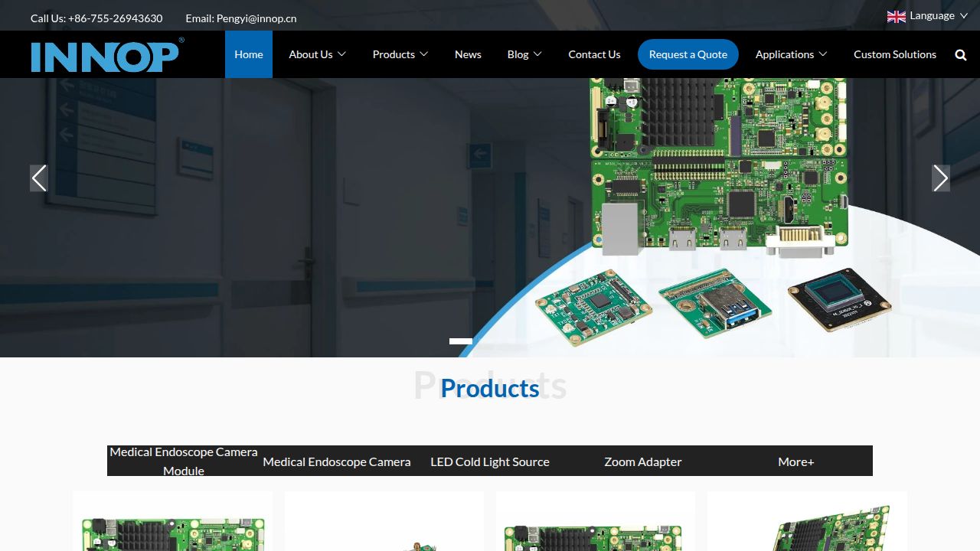
Task: Go to previous banner slide arrow
Action: tap(39, 178)
